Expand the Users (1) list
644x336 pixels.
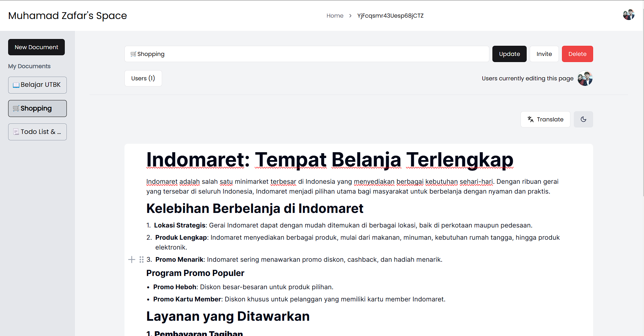pyautogui.click(x=143, y=78)
